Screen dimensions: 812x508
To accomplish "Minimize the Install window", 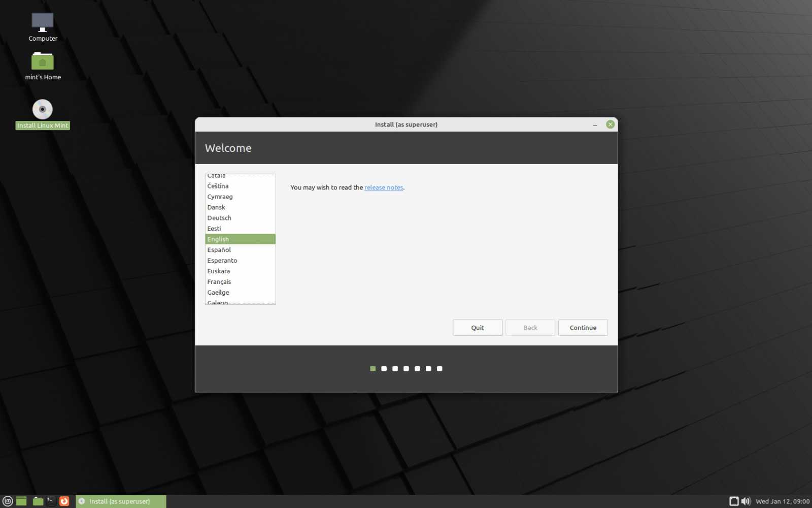I will tap(595, 124).
